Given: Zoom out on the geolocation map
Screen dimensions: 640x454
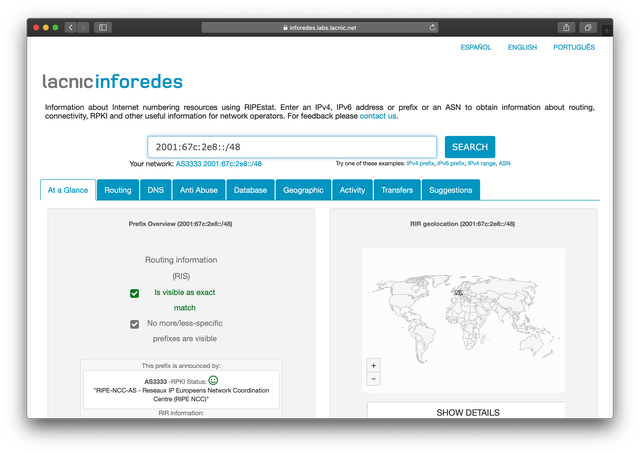Looking at the screenshot, I should (x=373, y=379).
